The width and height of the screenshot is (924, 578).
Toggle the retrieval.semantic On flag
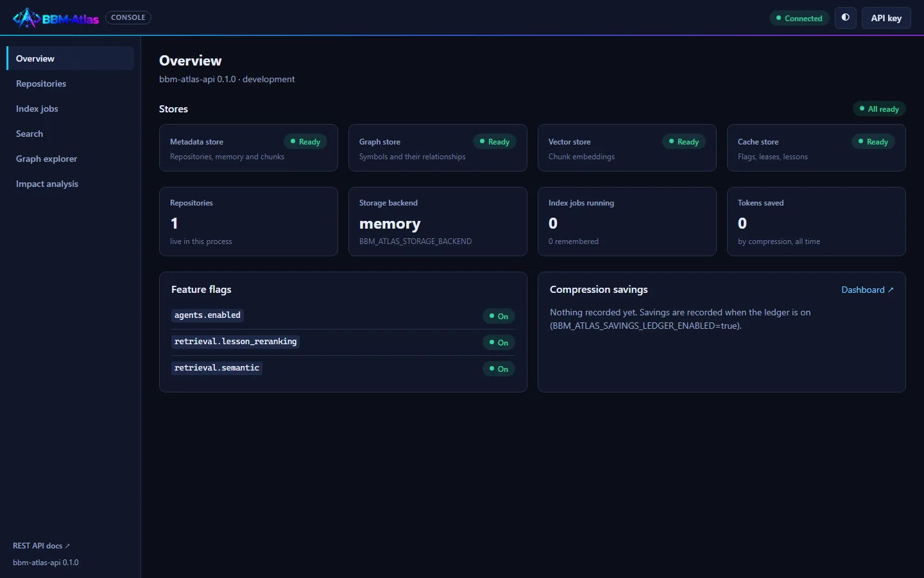(499, 369)
